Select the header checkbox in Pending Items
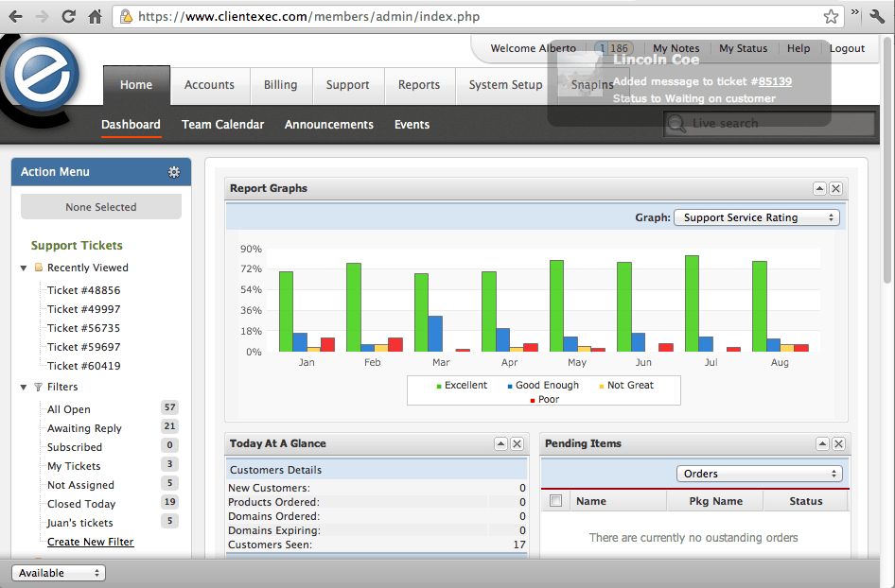895x588 pixels. click(x=556, y=501)
